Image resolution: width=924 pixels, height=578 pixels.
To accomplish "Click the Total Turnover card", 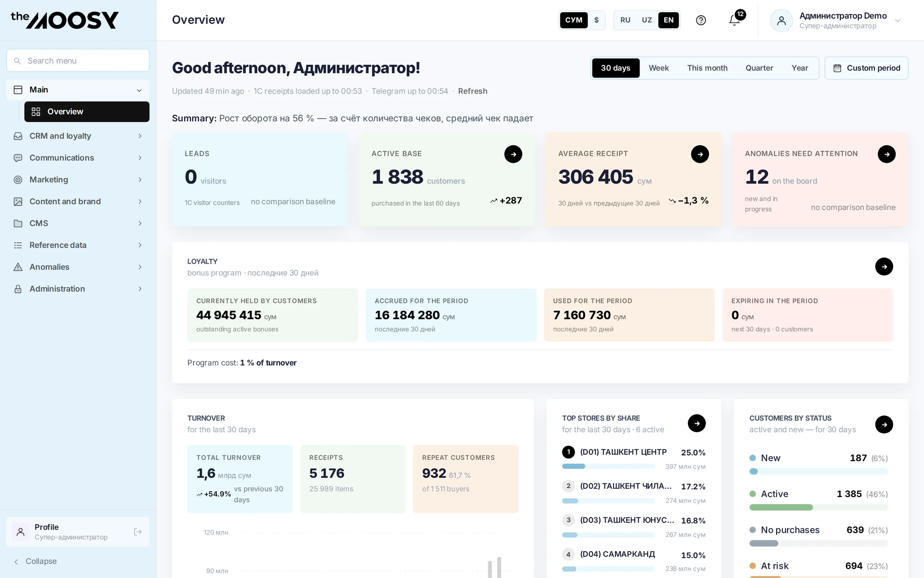I will 239,479.
